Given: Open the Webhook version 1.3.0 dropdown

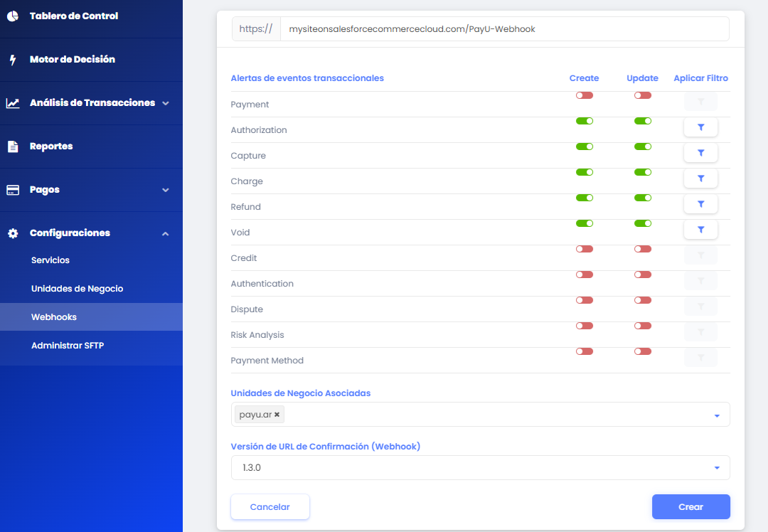Looking at the screenshot, I should [717, 468].
